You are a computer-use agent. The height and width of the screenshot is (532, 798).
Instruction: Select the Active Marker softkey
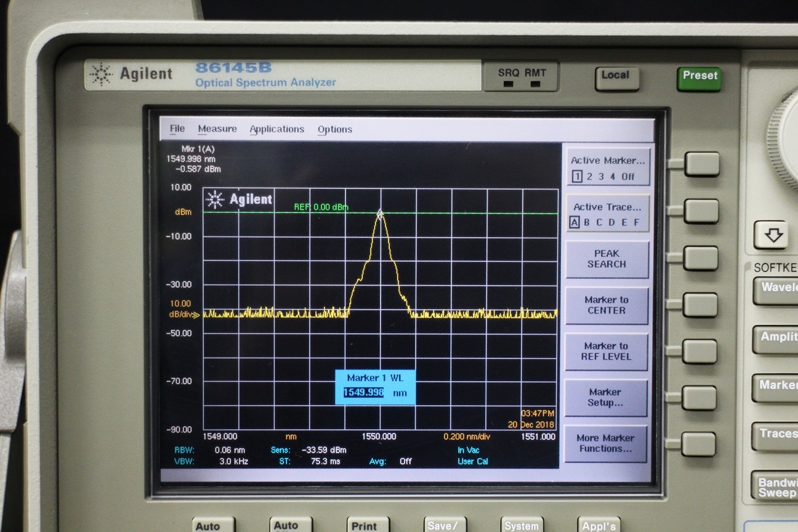tap(608, 167)
